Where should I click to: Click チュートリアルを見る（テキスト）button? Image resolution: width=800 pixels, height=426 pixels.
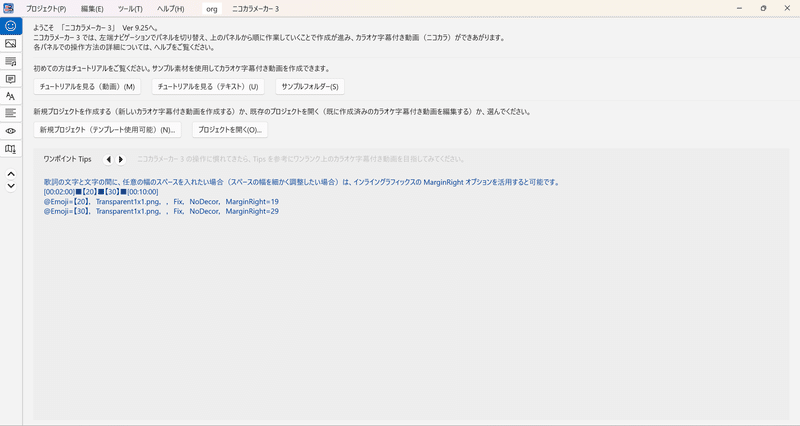pyautogui.click(x=208, y=87)
